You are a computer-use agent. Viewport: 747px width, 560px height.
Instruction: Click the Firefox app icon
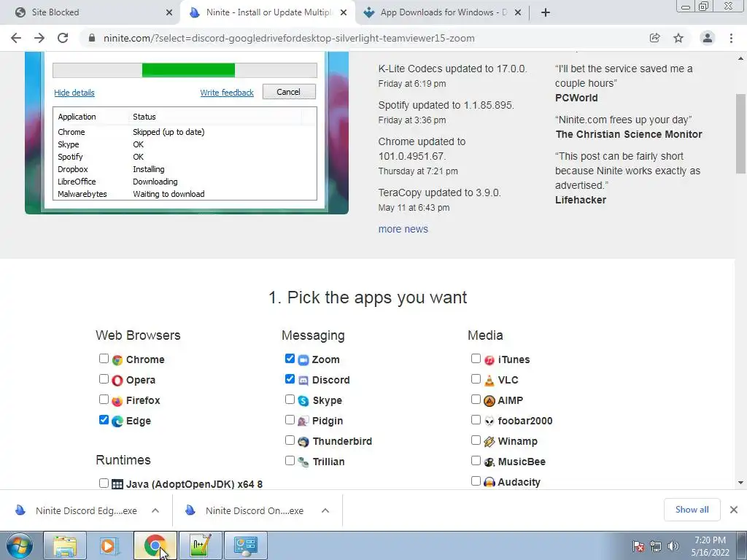[117, 401]
